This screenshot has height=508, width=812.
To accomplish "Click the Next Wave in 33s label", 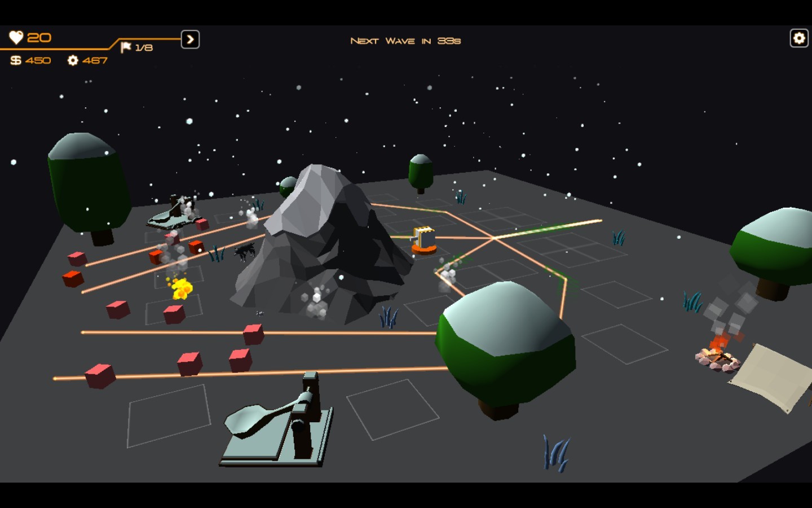I will [x=405, y=40].
